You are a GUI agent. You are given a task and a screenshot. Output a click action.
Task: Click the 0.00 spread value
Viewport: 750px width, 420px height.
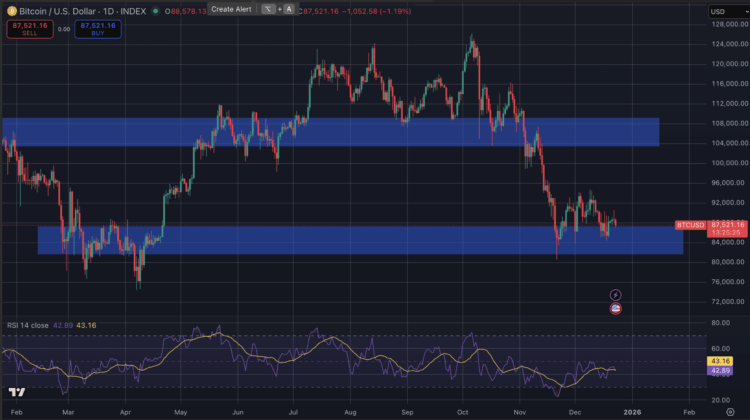(x=64, y=29)
